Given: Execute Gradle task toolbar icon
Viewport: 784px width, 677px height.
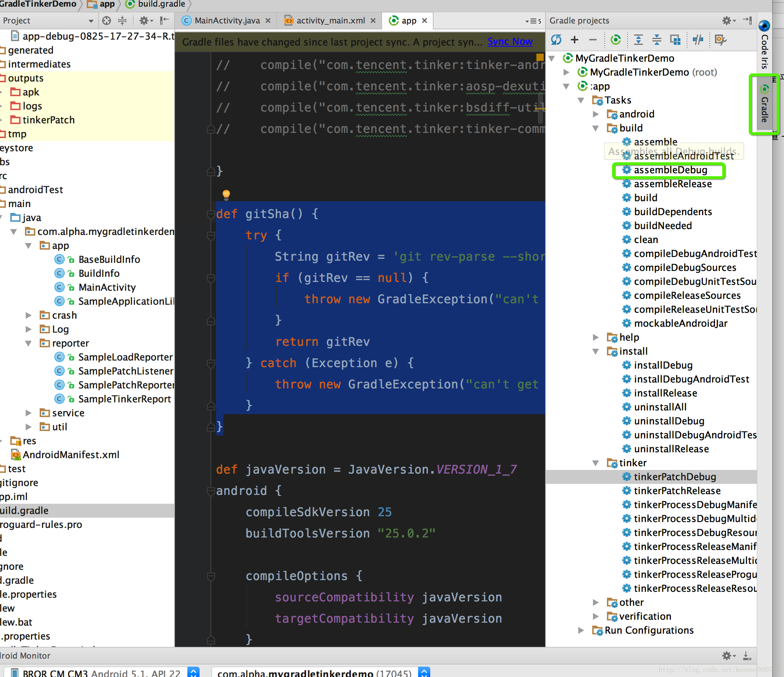Looking at the screenshot, I should pyautogui.click(x=616, y=39).
